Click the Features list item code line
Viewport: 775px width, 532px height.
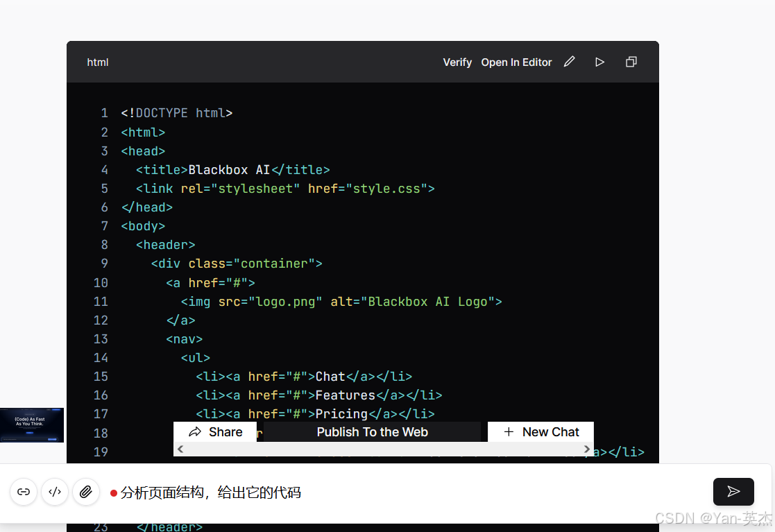point(318,395)
